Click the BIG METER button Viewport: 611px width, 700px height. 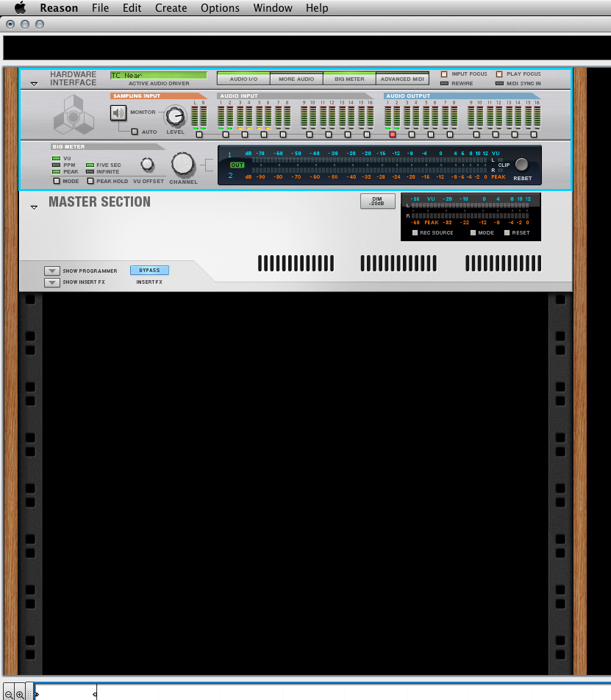(349, 79)
